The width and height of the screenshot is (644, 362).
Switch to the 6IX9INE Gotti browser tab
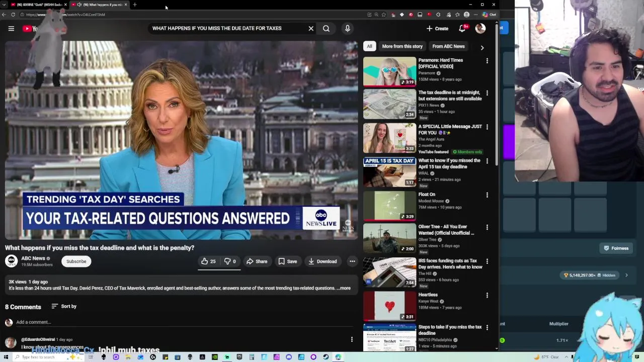tap(39, 5)
